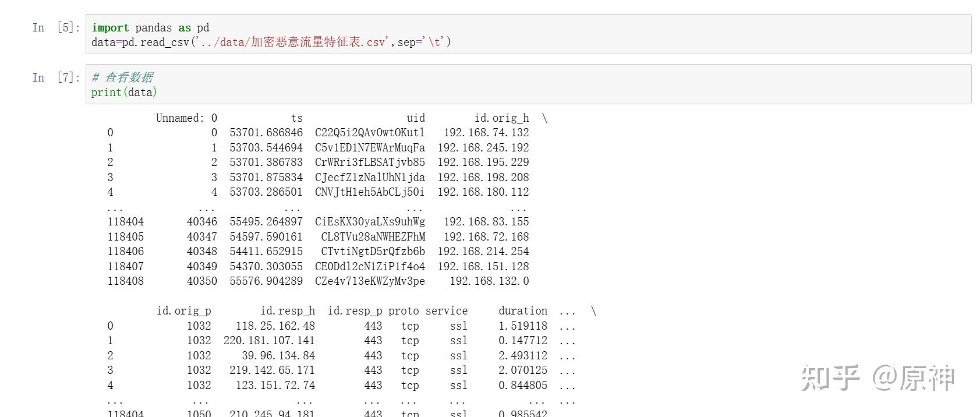The height and width of the screenshot is (417, 980).
Task: Click IP address 192.168.195.229
Action: click(483, 162)
